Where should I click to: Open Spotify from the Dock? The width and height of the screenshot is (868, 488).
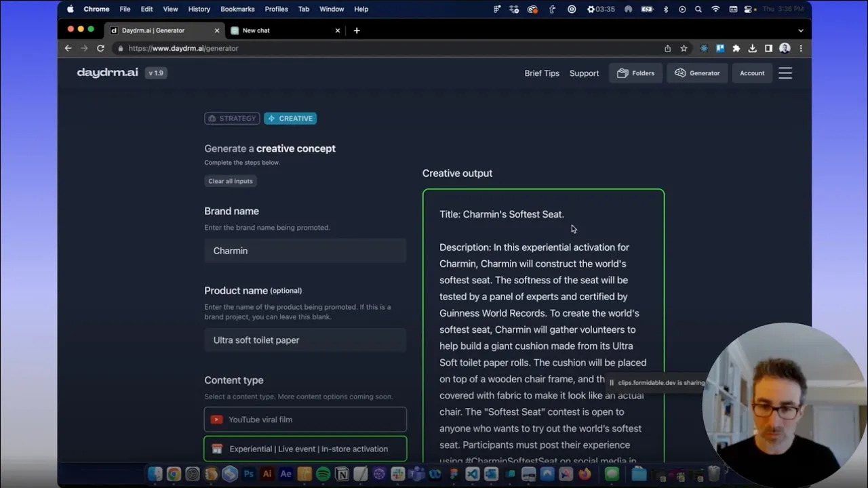pyautogui.click(x=323, y=474)
